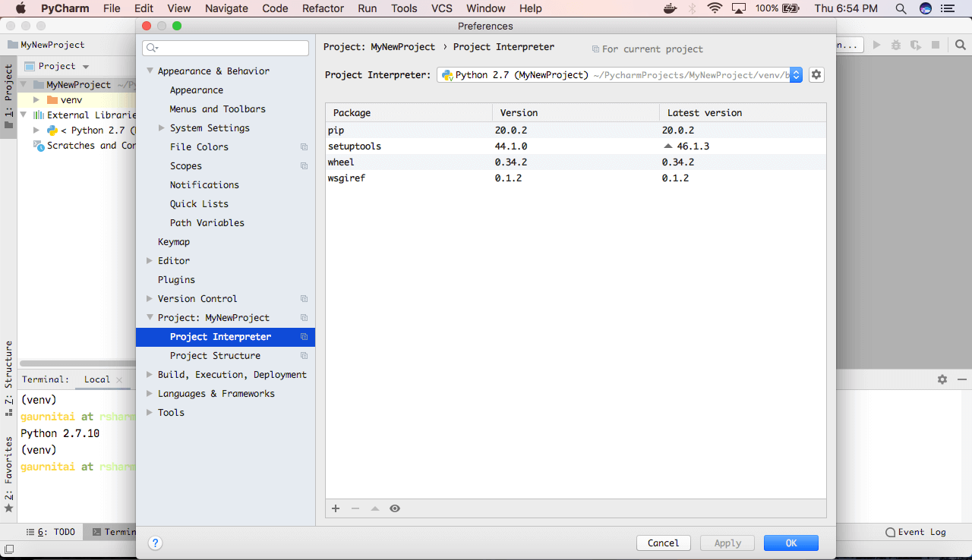The image size is (972, 560).
Task: Select the setuptools package row
Action: point(576,146)
